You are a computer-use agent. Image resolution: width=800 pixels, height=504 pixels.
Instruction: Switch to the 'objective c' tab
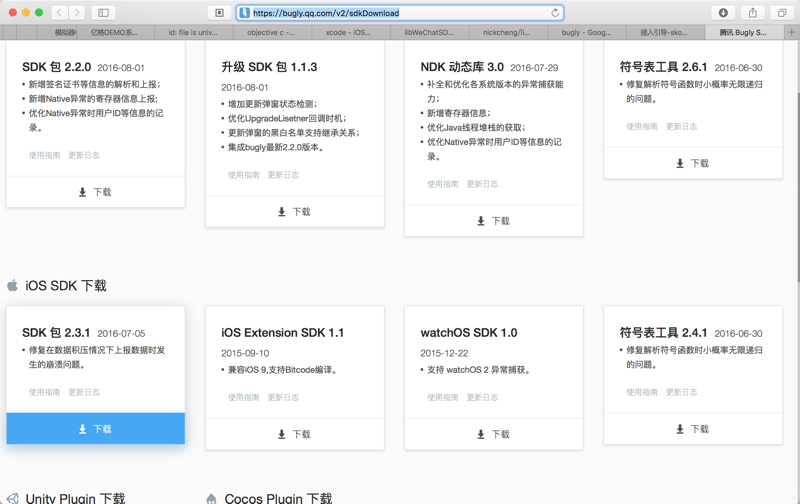(x=272, y=32)
